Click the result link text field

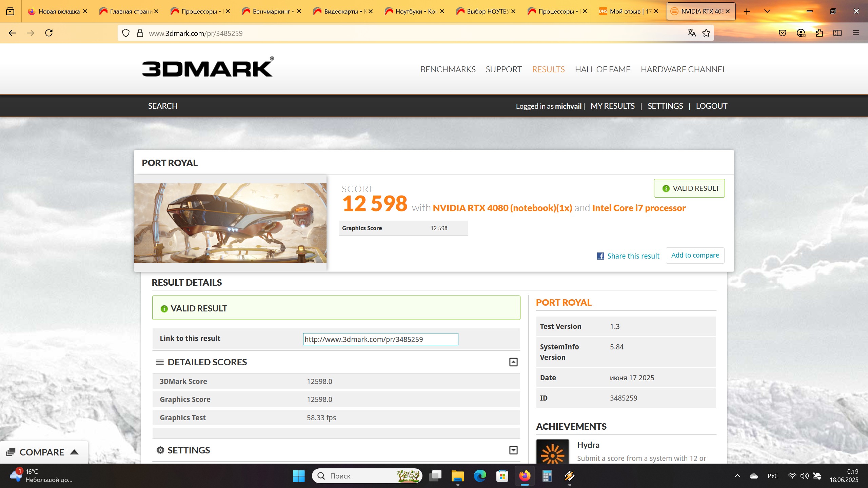380,339
